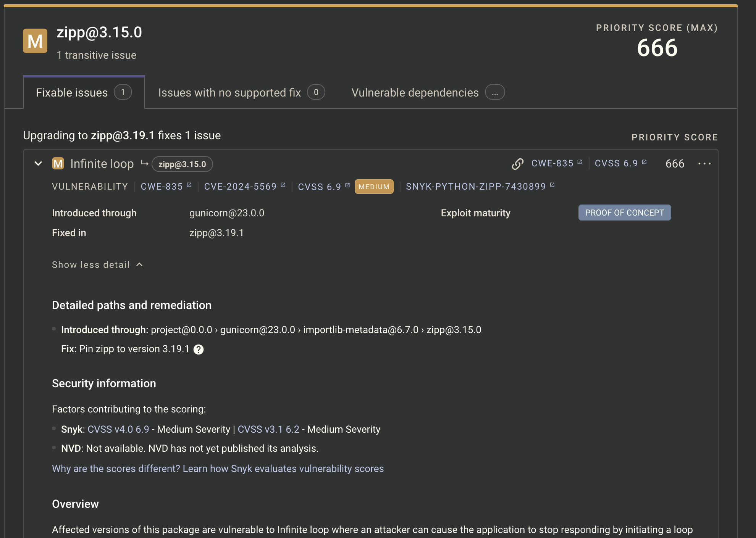Viewport: 756px width, 538px height.
Task: Click the no supported fix count badge 0
Action: [316, 92]
